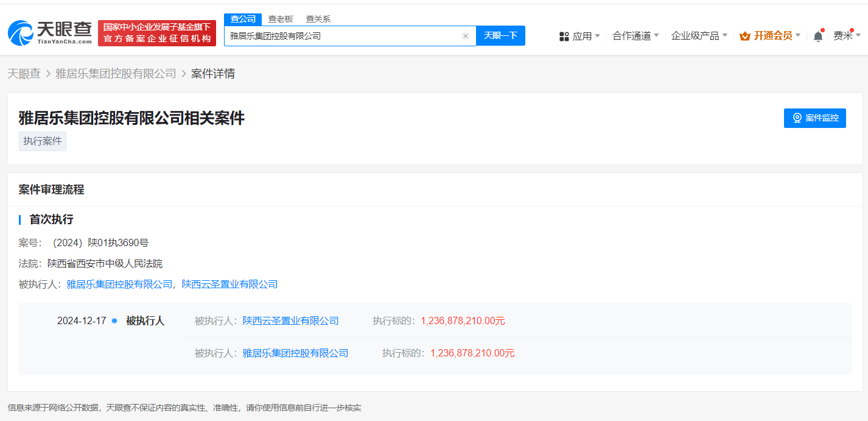Click the 首次执行 heading
Viewport: 868px width, 421px height.
pyautogui.click(x=51, y=219)
